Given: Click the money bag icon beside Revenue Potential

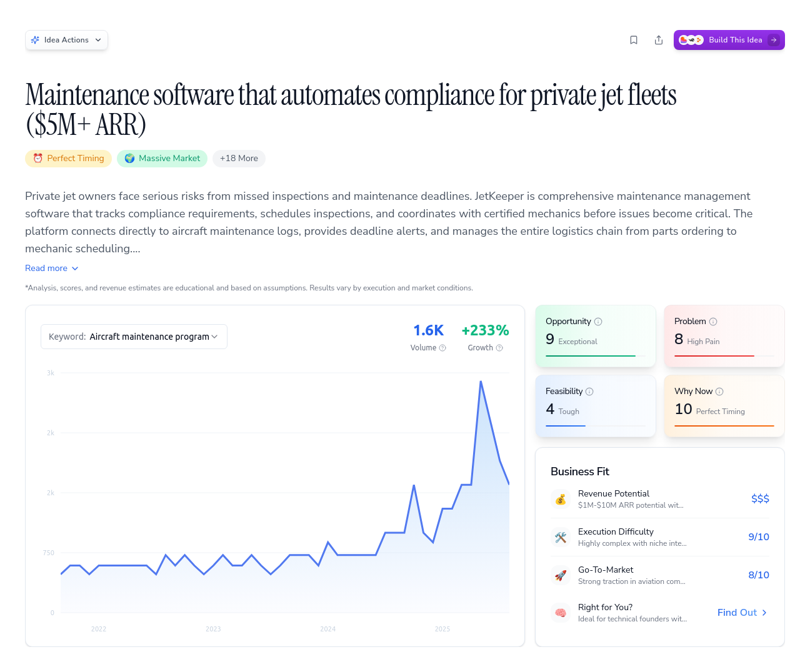Looking at the screenshot, I should click(x=561, y=499).
